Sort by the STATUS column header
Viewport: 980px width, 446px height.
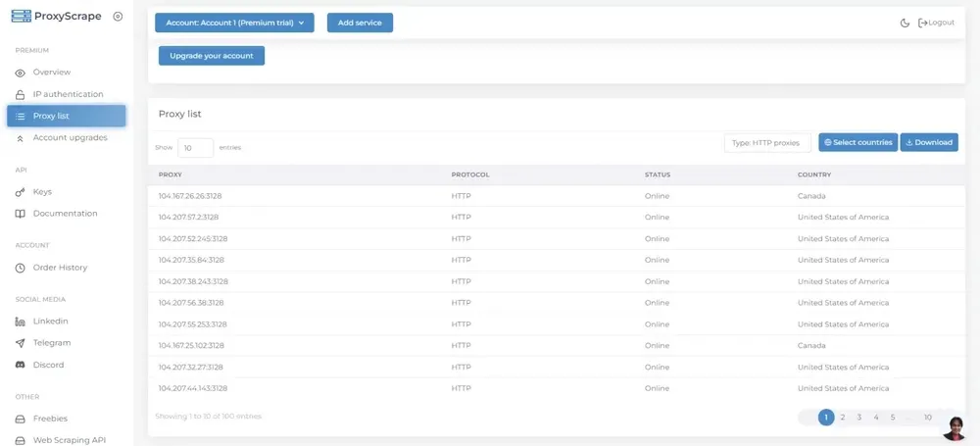[658, 175]
